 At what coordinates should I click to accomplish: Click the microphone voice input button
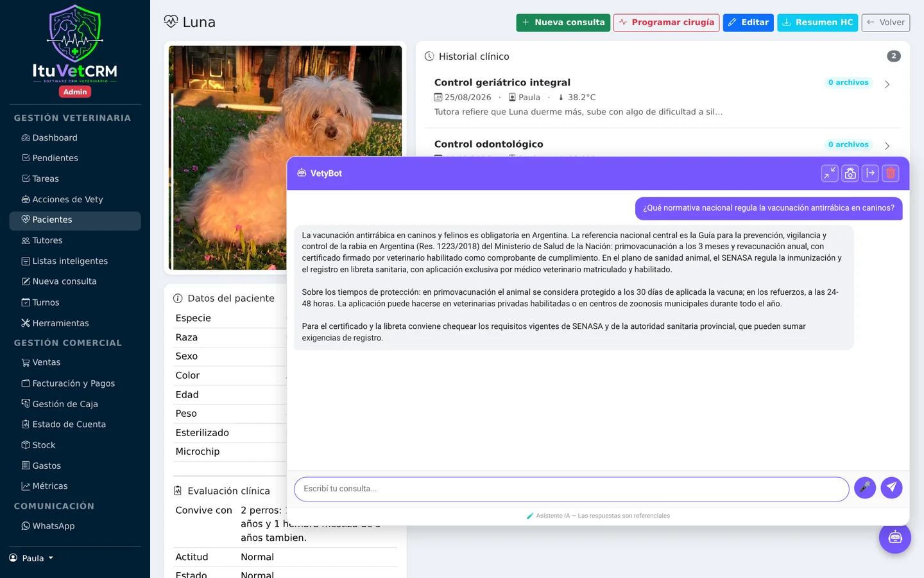pos(865,487)
